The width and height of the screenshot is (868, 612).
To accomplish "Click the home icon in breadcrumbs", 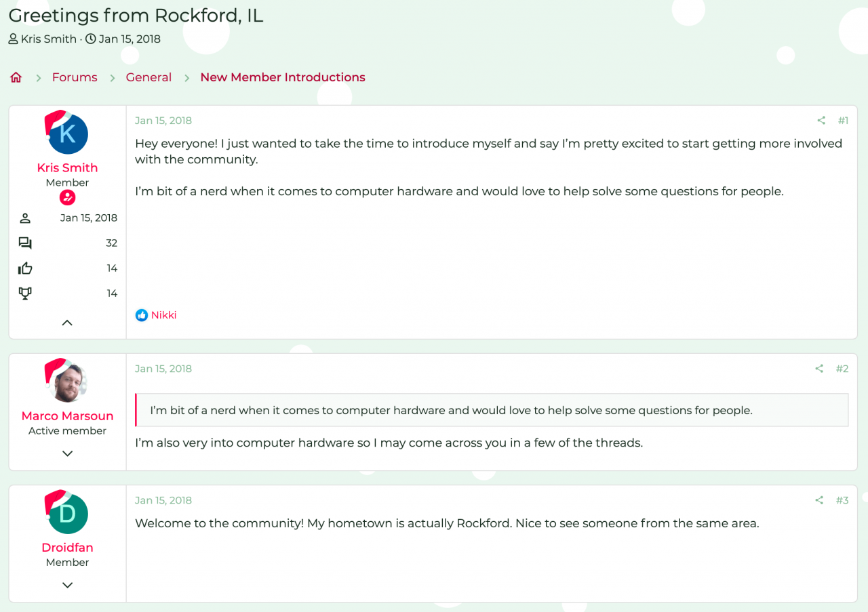I will coord(16,77).
